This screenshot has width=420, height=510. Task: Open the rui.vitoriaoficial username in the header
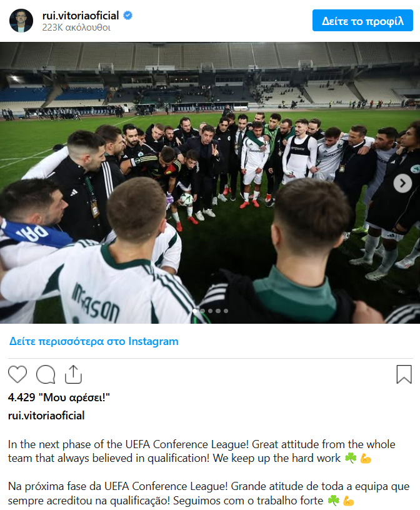pyautogui.click(x=81, y=16)
